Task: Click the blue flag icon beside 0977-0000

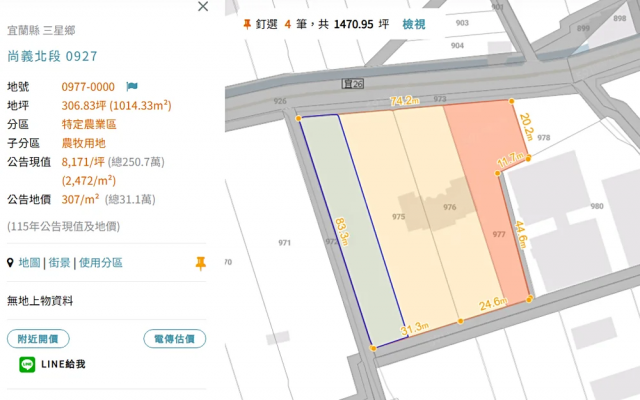Action: tap(132, 87)
